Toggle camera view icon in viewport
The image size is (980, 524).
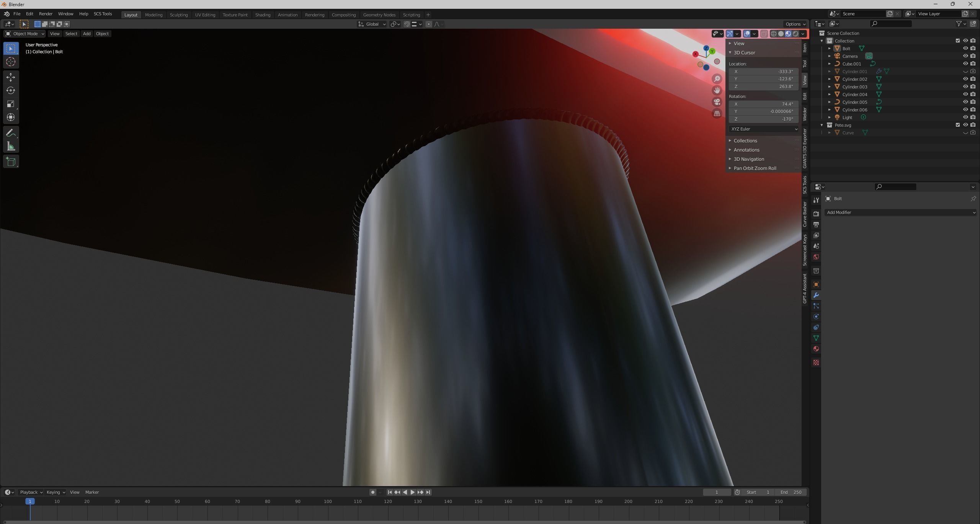coord(717,102)
